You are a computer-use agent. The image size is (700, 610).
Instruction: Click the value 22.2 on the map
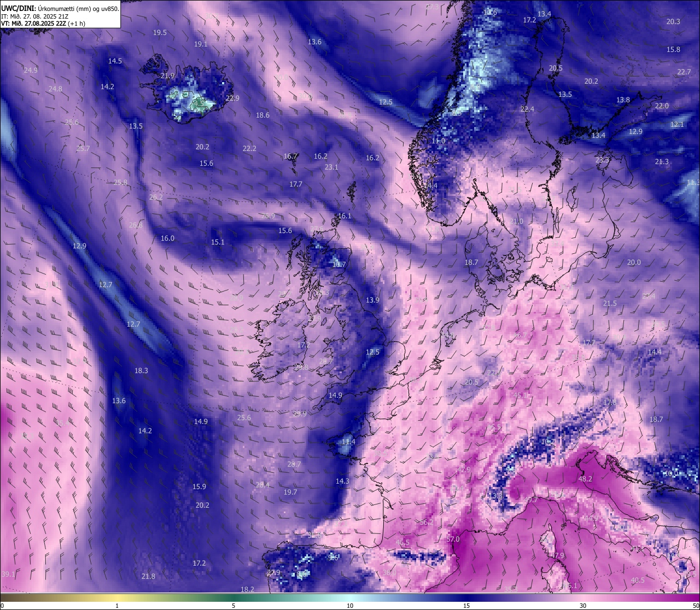pyautogui.click(x=249, y=149)
